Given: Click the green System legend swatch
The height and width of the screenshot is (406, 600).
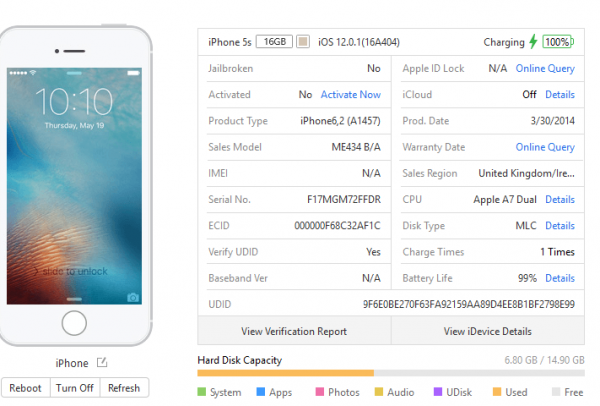Looking at the screenshot, I should click(202, 392).
